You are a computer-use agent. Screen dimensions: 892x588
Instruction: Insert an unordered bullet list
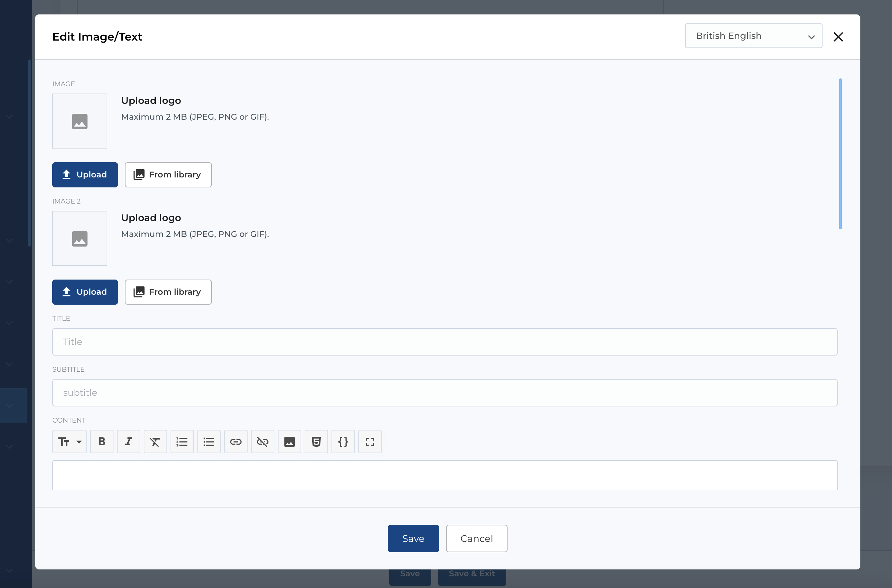point(209,442)
